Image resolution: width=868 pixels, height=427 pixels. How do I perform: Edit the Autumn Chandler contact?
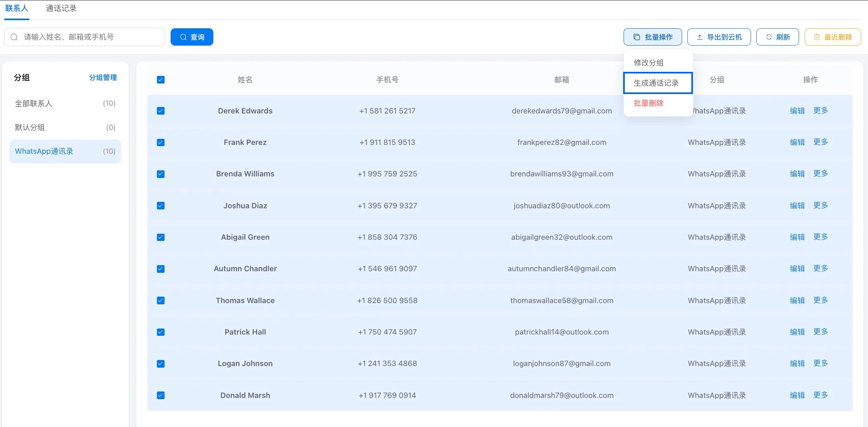point(797,269)
